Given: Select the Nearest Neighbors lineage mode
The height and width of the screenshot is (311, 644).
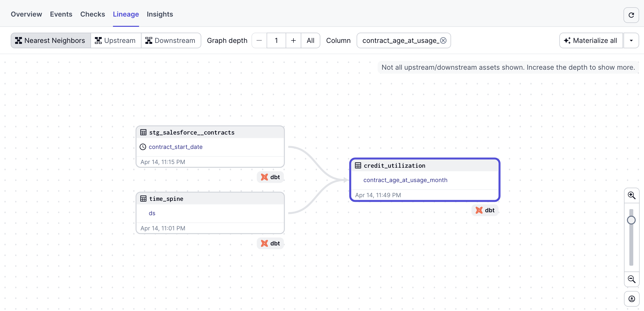Looking at the screenshot, I should pos(50,40).
